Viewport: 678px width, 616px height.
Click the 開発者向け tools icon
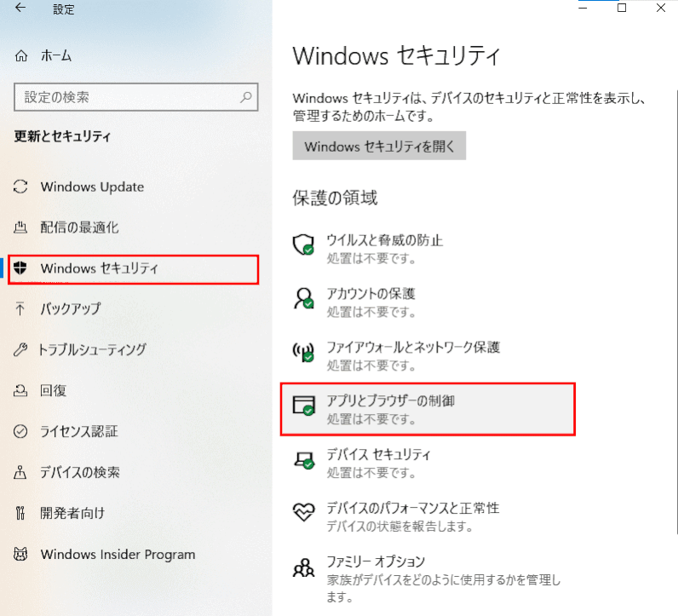[20, 513]
